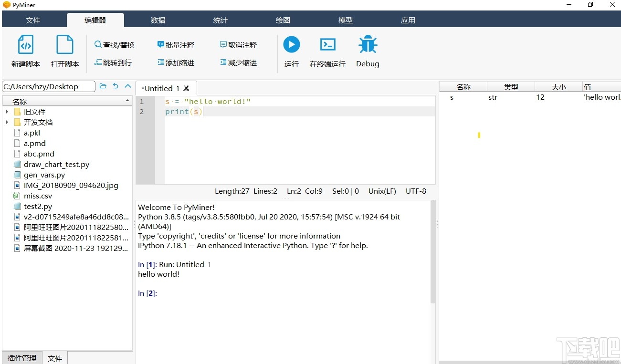Decrease indentation using 减少缩进
Screen dimensions: 621x364
tap(238, 62)
